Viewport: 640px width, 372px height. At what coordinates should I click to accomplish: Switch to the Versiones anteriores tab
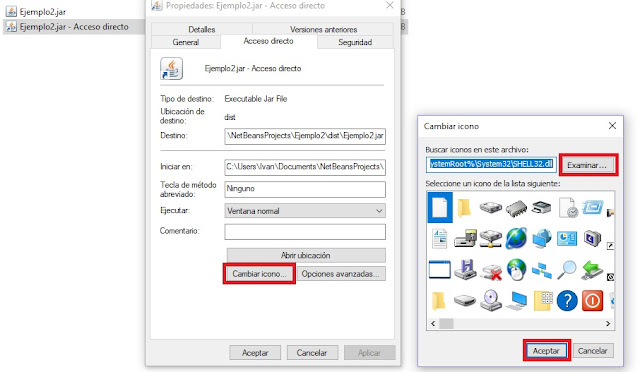(323, 29)
